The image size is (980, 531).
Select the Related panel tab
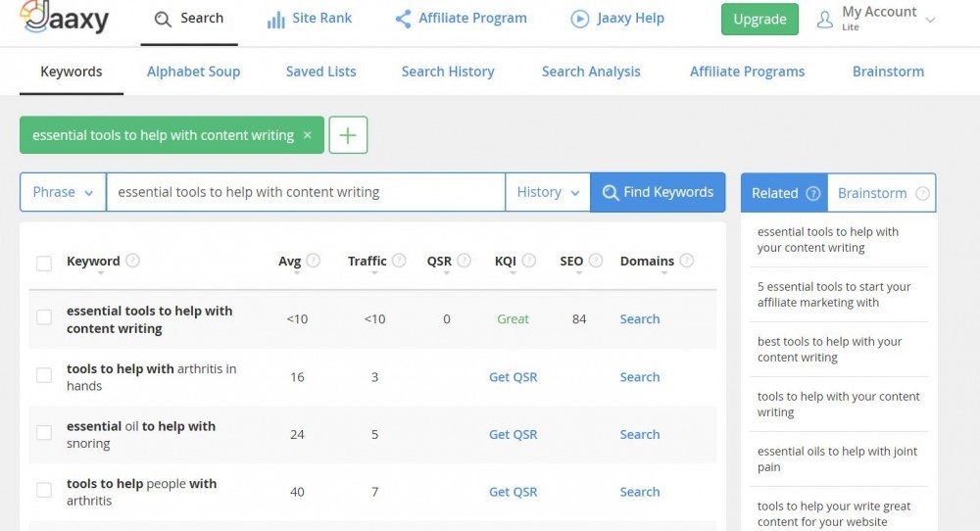click(x=784, y=193)
